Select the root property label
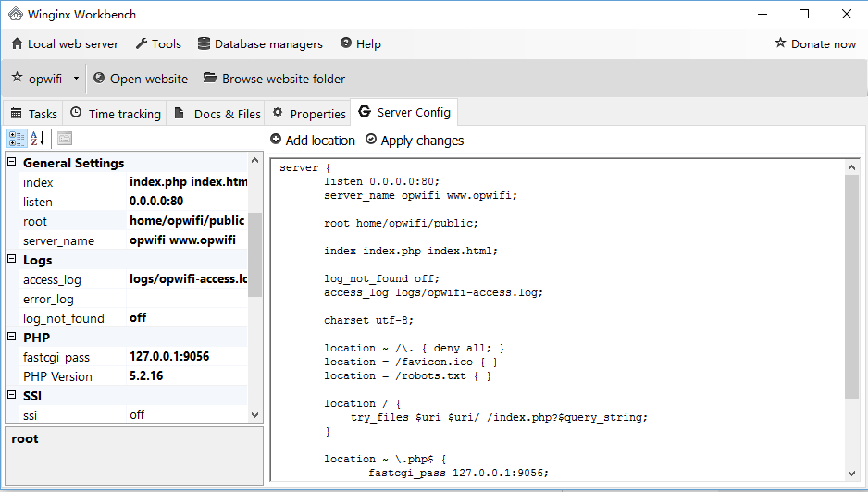This screenshot has height=492, width=868. [x=35, y=221]
